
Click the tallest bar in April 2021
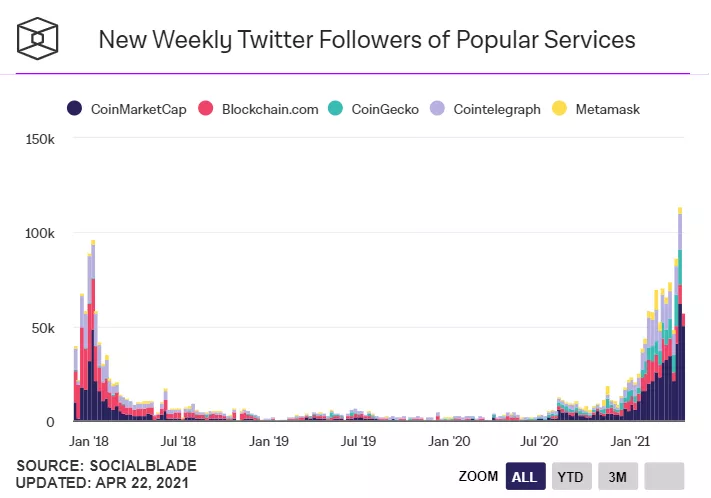pyautogui.click(x=680, y=314)
